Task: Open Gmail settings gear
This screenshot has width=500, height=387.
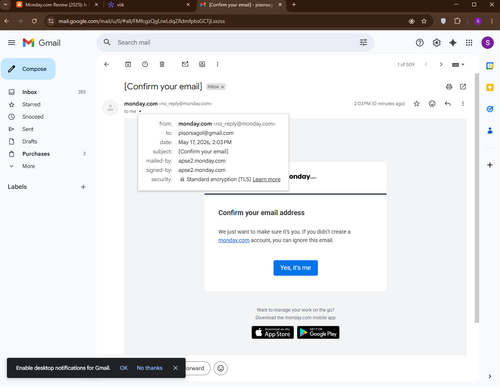Action: tap(437, 43)
